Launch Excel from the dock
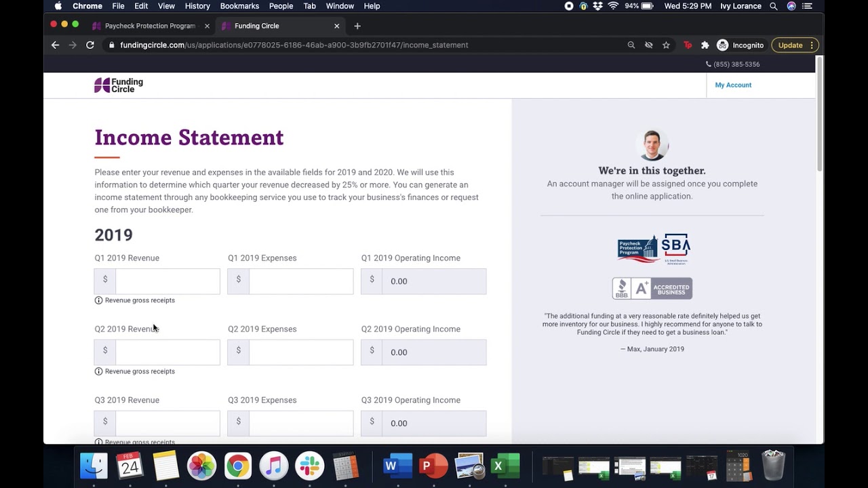This screenshot has height=488, width=868. click(505, 466)
